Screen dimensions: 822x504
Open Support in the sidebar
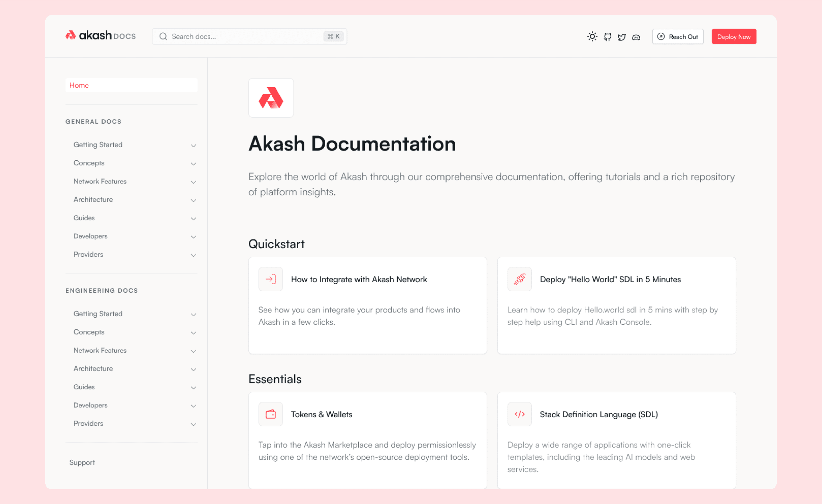pos(82,462)
